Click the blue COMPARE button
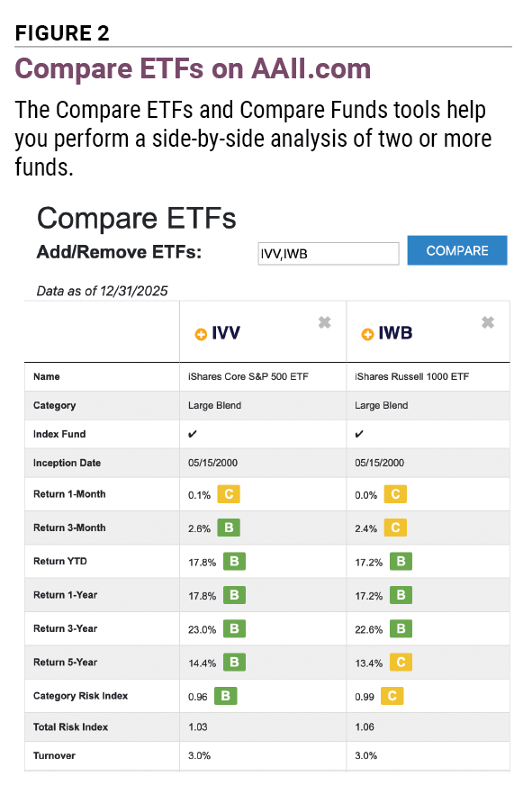The width and height of the screenshot is (532, 794). 457,250
